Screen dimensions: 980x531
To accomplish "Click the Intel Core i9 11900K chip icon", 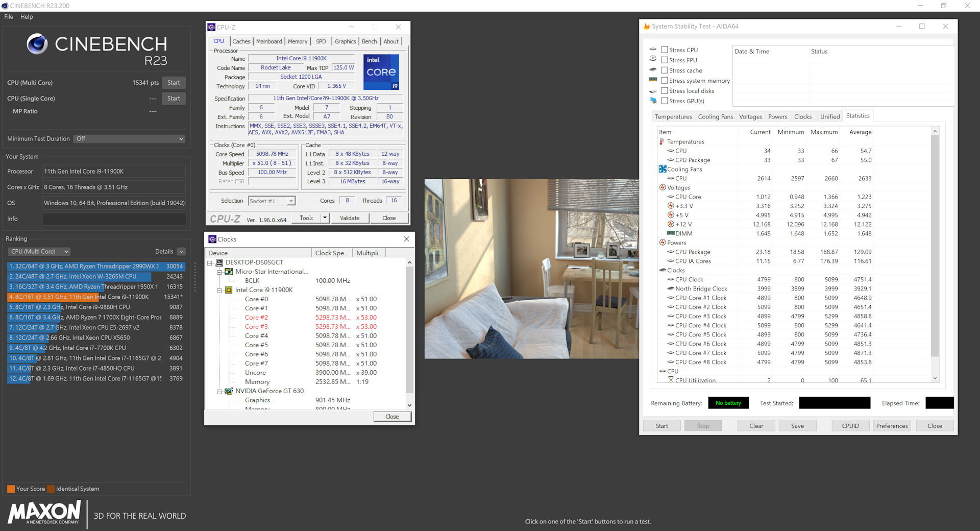I will 229,290.
